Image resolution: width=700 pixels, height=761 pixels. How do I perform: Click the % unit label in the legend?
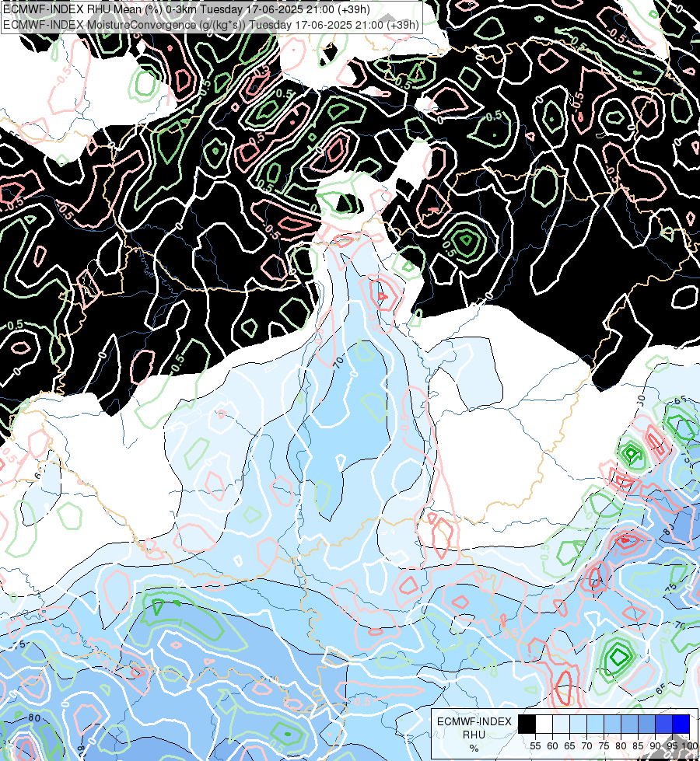click(474, 748)
